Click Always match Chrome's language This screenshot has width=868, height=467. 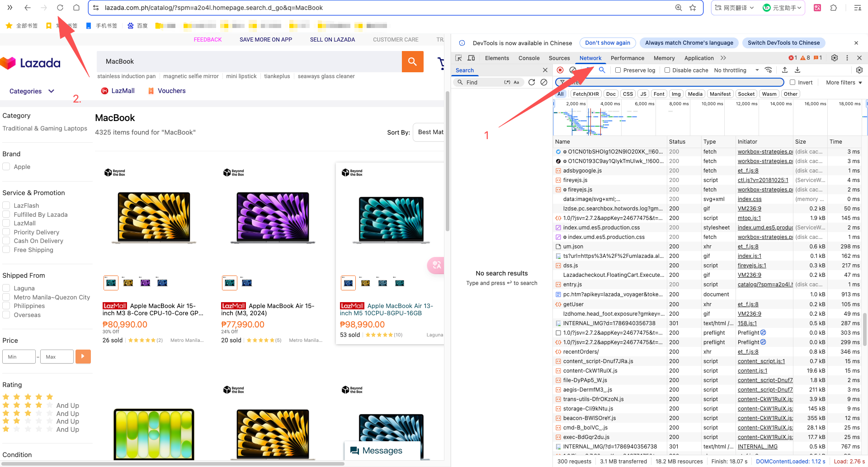tap(689, 43)
